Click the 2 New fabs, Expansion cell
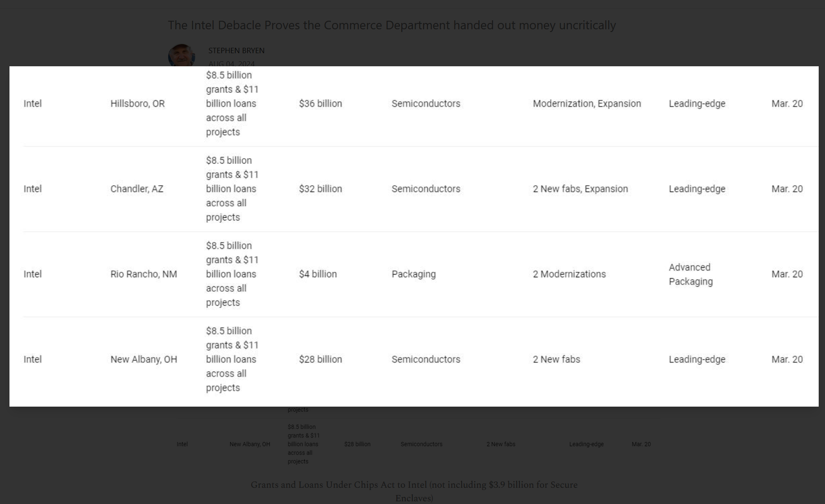Screen dimensions: 825x504 click(x=580, y=189)
